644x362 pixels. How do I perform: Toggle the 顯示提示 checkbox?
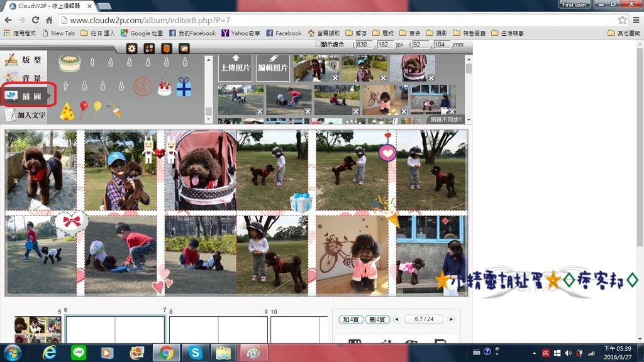(318, 44)
